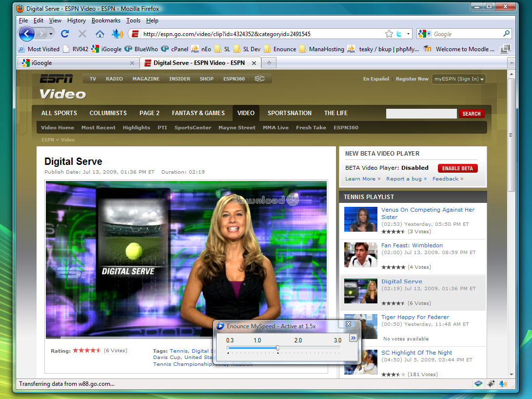The image size is (532, 399).
Task: Open a new tab with plus button
Action: click(269, 63)
